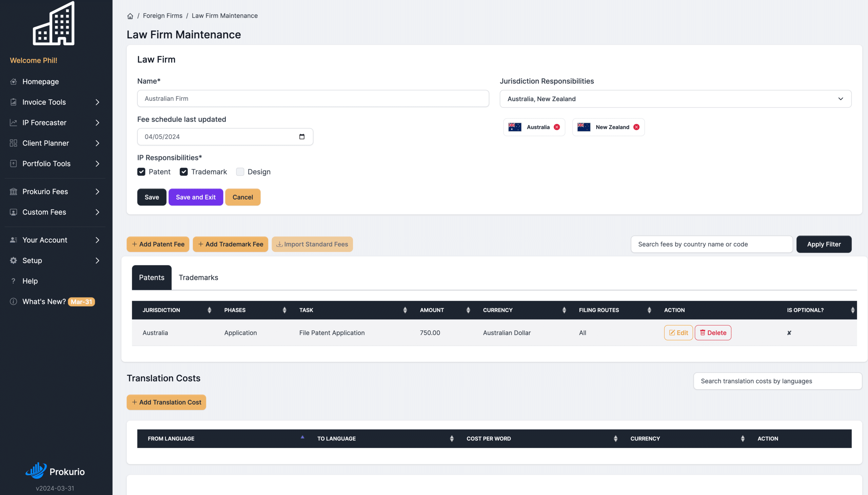The width and height of the screenshot is (868, 495).
Task: Click Add Patent Fee
Action: 158,244
